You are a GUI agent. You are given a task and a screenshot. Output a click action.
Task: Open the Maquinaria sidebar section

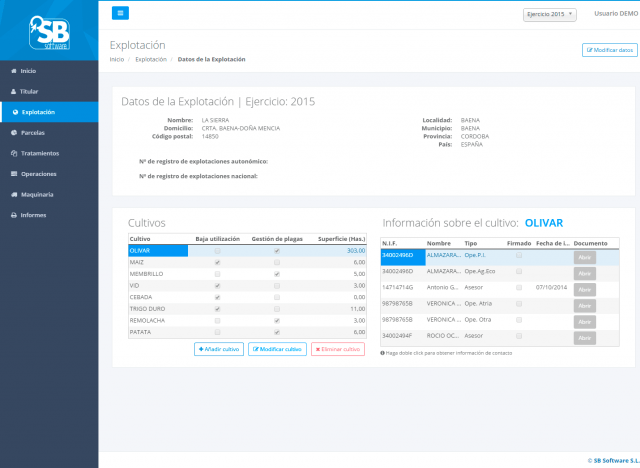(37, 194)
